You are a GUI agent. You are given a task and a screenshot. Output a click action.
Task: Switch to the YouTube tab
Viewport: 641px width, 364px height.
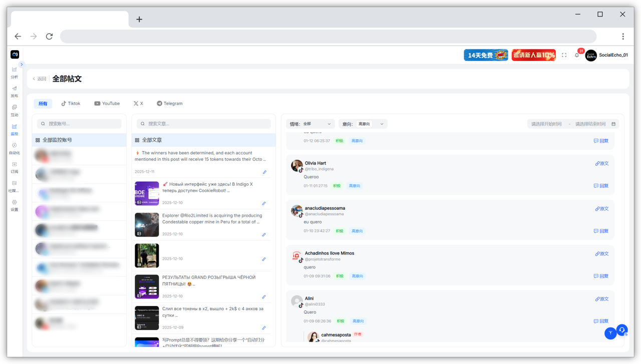point(107,104)
